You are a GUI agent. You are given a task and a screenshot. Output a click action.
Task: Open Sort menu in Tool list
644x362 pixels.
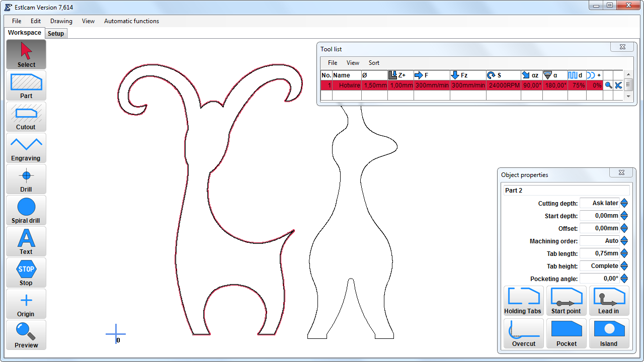point(374,63)
